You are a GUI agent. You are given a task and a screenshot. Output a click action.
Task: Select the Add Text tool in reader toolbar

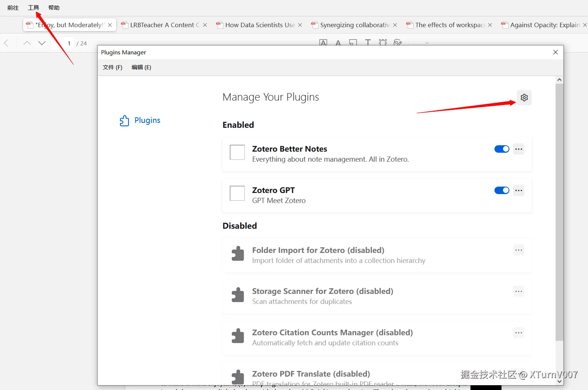click(x=368, y=42)
